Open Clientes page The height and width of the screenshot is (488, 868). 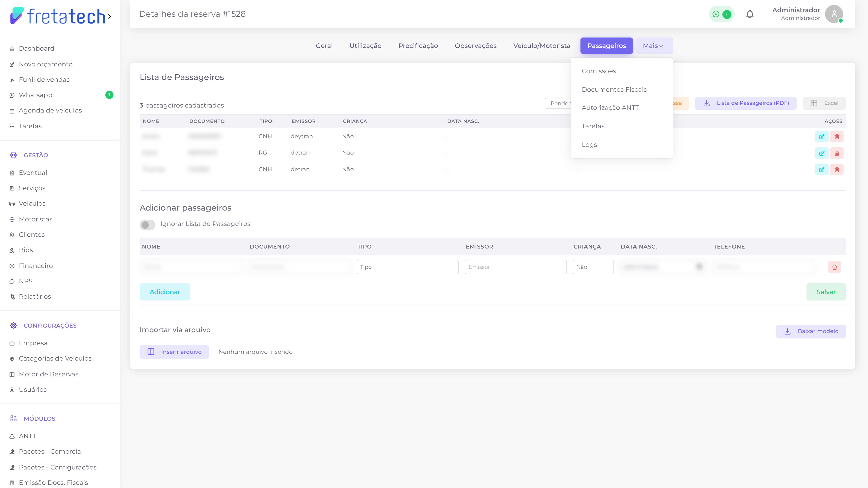(x=32, y=235)
